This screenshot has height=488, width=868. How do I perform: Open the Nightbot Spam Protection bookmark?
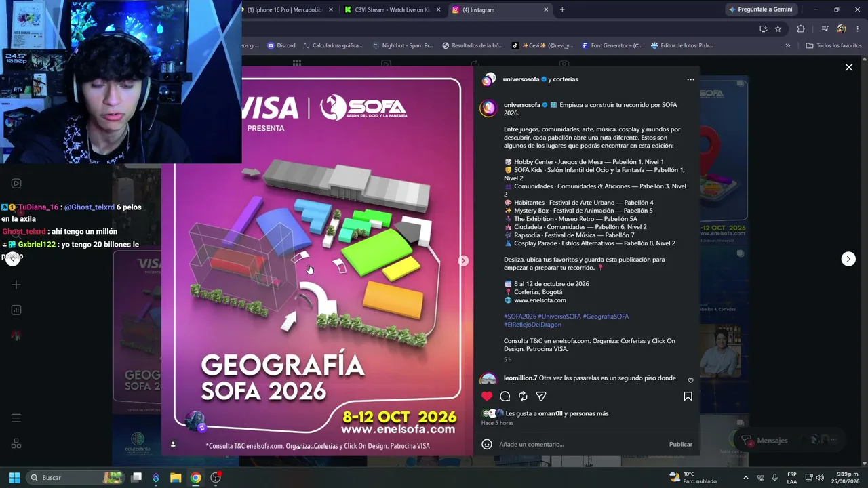point(403,45)
